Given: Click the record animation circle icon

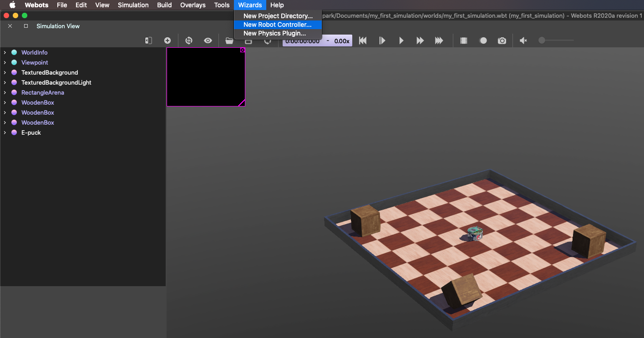Looking at the screenshot, I should click(x=483, y=40).
